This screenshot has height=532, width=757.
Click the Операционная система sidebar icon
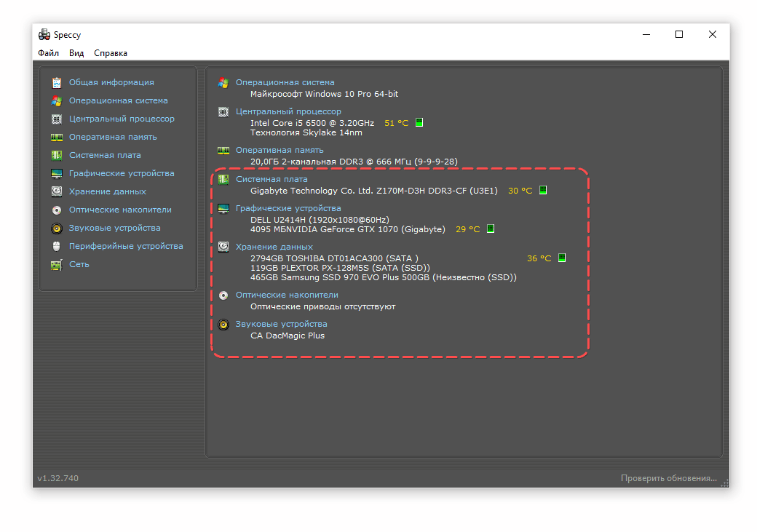(56, 101)
